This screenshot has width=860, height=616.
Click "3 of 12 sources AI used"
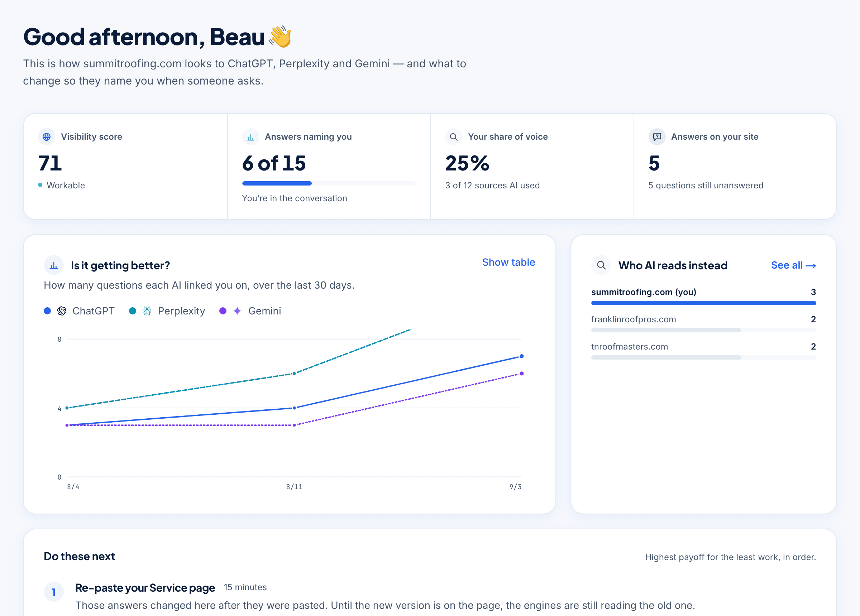click(x=492, y=186)
